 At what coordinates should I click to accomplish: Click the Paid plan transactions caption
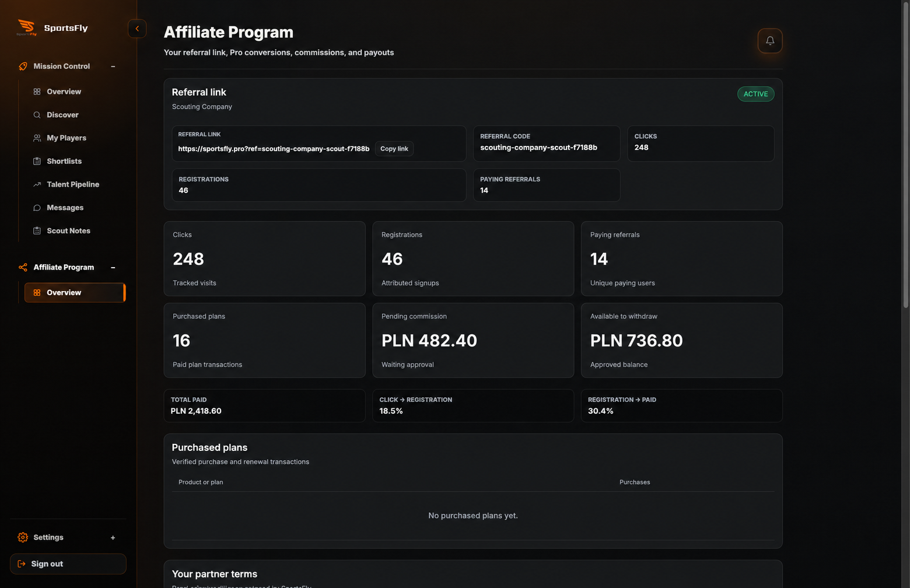tap(207, 365)
